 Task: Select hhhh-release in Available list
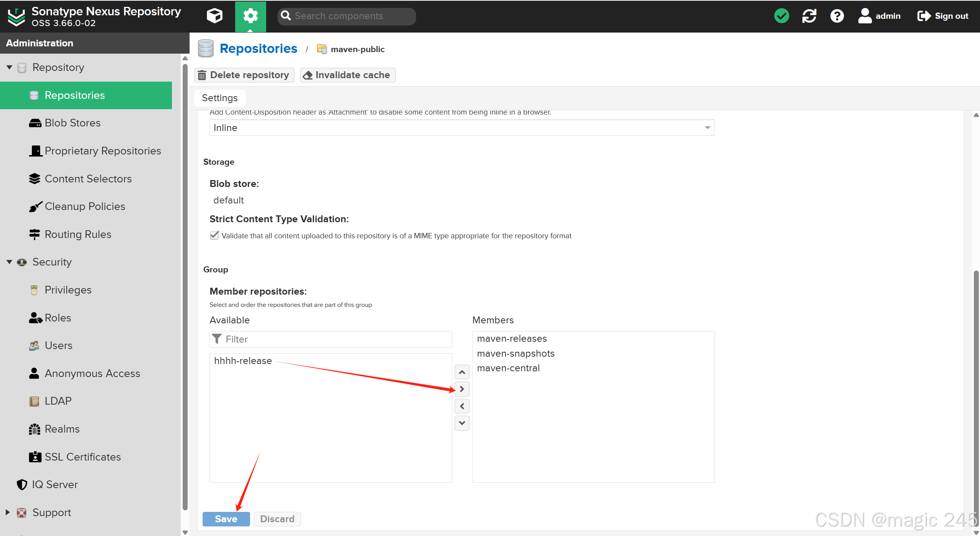tap(243, 361)
